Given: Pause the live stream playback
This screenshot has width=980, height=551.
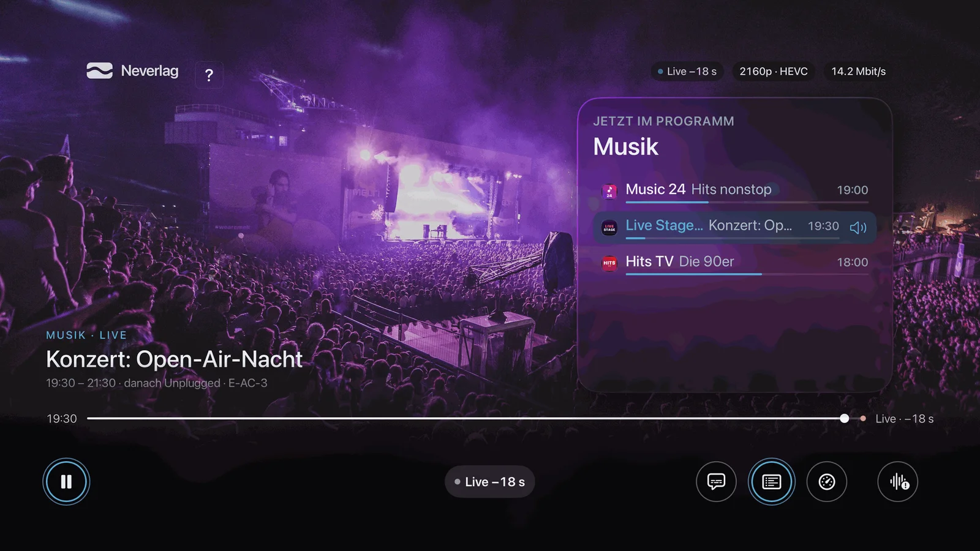Looking at the screenshot, I should coord(66,482).
